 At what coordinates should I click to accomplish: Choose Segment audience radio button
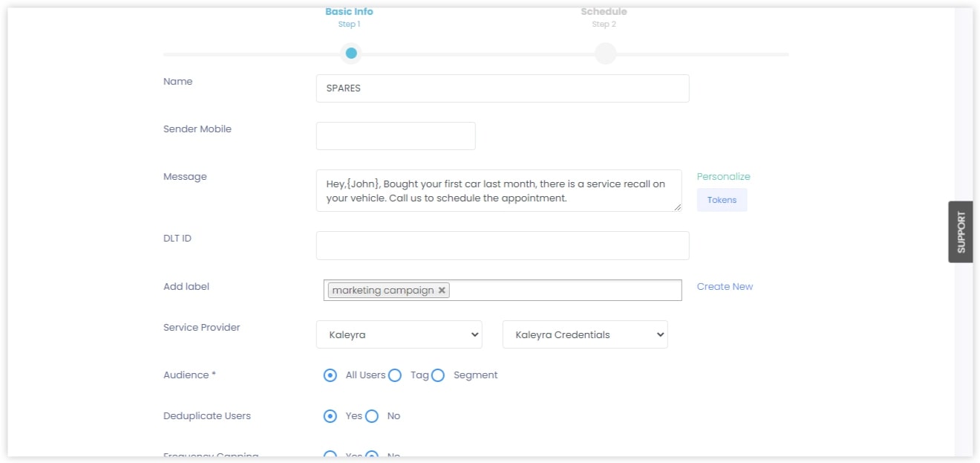[438, 375]
